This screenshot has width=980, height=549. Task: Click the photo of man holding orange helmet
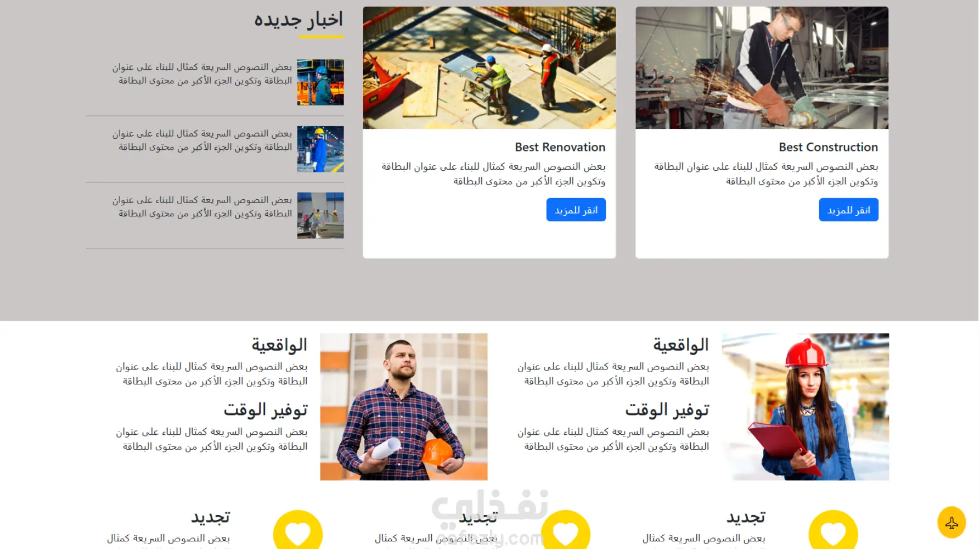(x=404, y=407)
